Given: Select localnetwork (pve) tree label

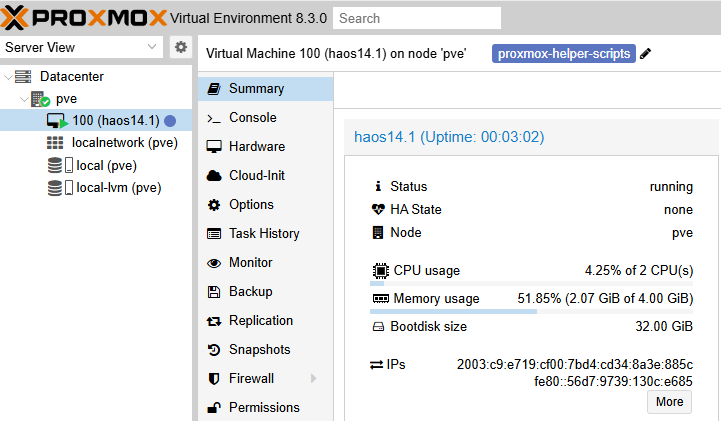Looking at the screenshot, I should (x=125, y=143).
